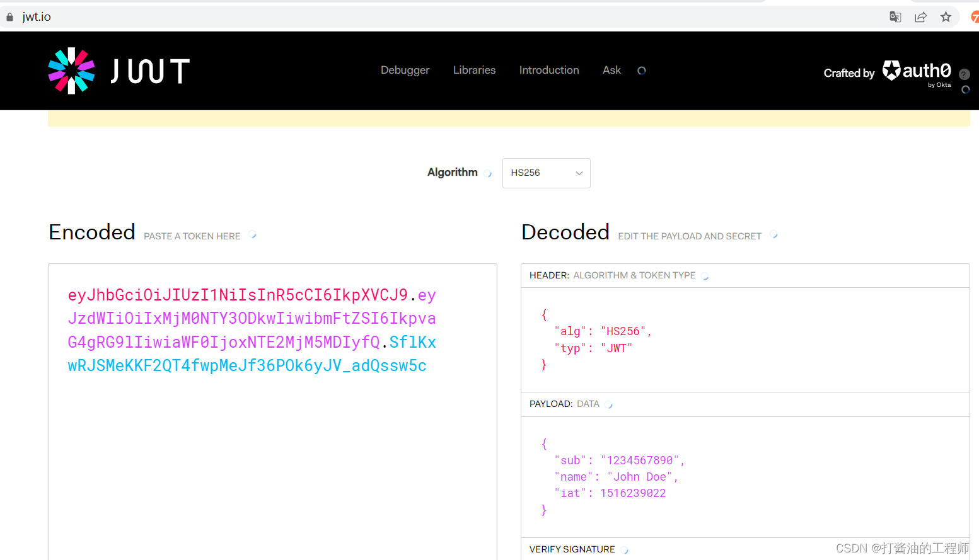Click the red header segment of the token
Viewport: 979px width, 560px height.
click(x=238, y=295)
